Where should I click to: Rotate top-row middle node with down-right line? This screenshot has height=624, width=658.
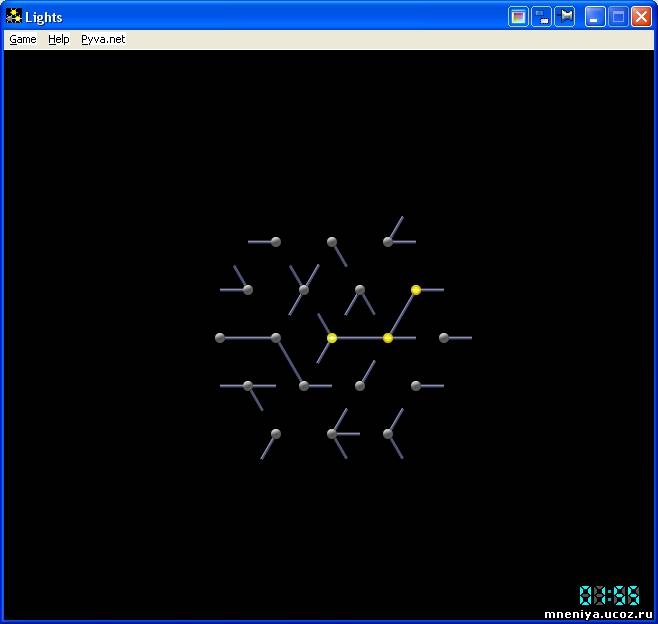(332, 242)
